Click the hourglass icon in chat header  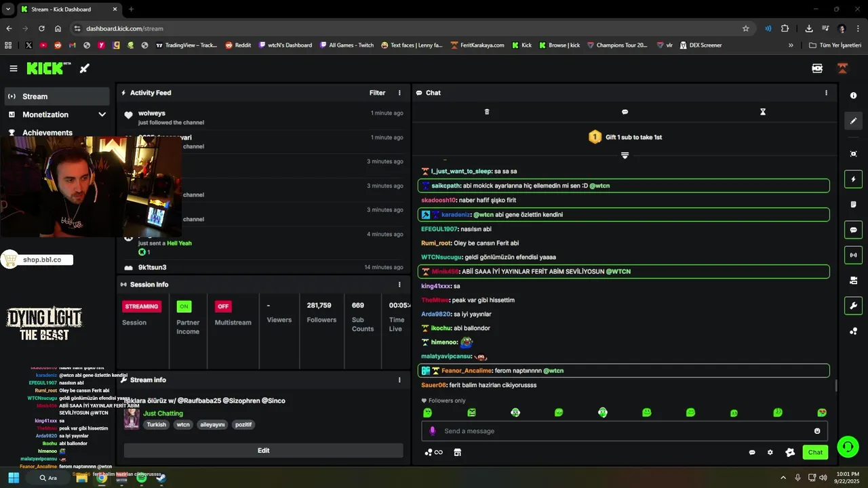[763, 112]
